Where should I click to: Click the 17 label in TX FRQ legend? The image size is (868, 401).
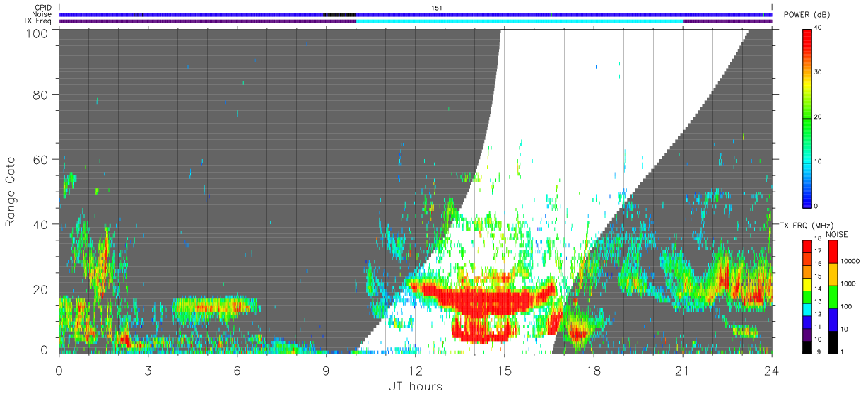pyautogui.click(x=819, y=251)
